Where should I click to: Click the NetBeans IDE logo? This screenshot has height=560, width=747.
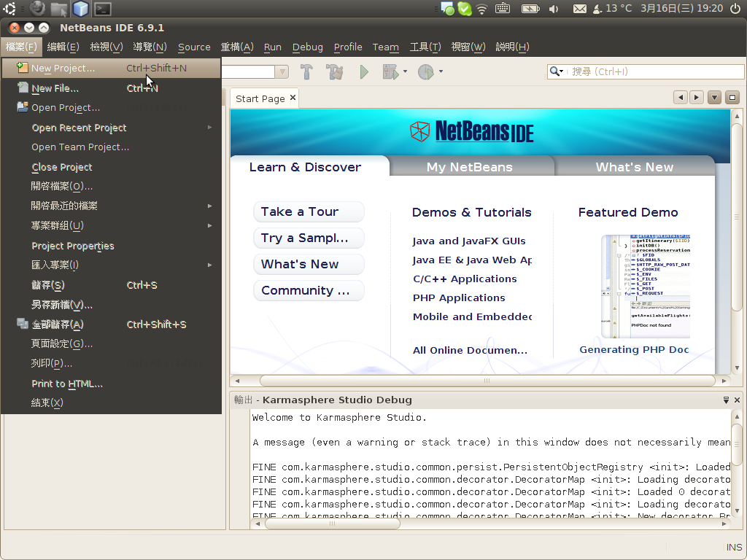(472, 131)
